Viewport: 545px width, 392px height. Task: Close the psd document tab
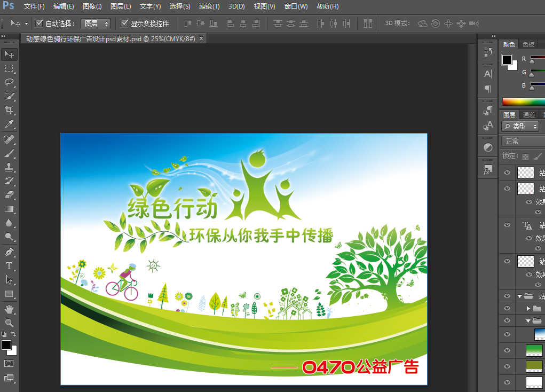pos(201,38)
